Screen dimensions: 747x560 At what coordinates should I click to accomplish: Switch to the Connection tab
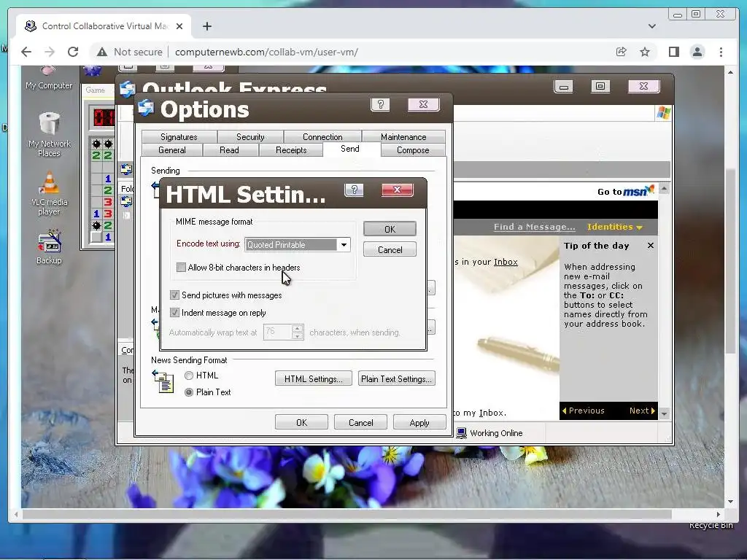click(x=322, y=136)
